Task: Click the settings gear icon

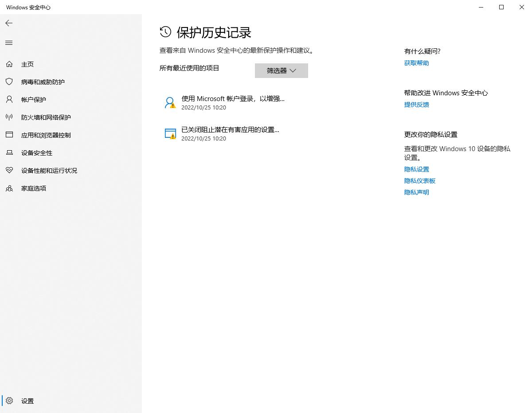Action: coord(9,401)
